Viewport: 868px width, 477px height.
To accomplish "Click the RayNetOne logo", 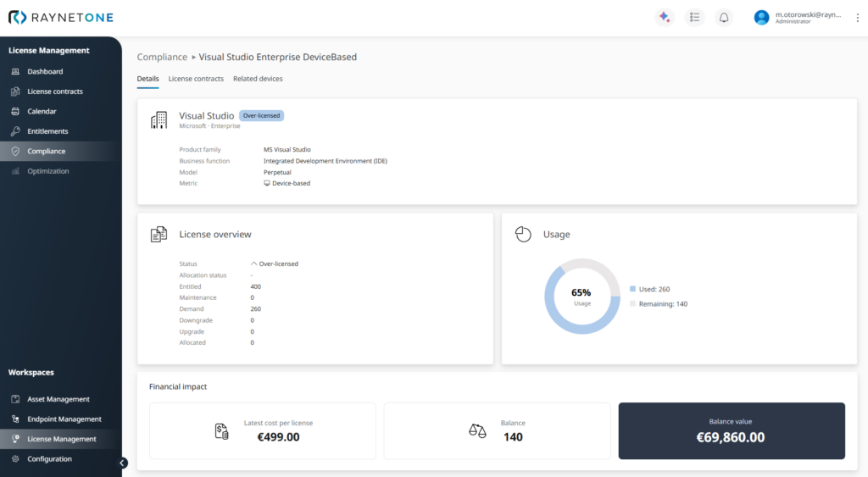I will 60,17.
